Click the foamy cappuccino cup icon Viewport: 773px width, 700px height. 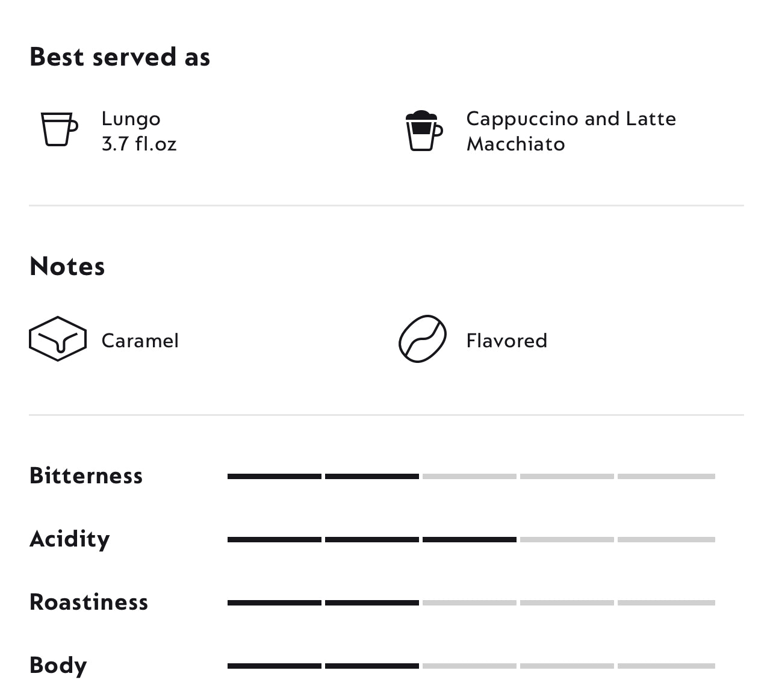[x=424, y=131]
